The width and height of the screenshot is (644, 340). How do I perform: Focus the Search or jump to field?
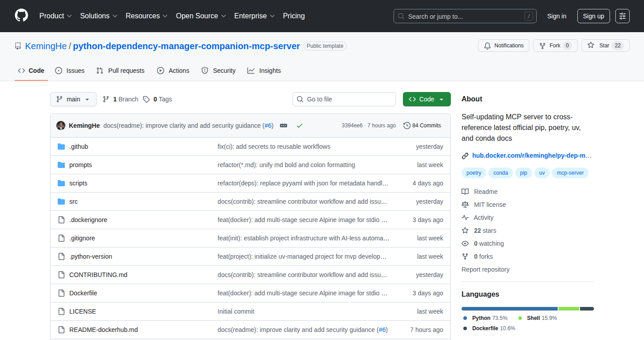pos(465,16)
